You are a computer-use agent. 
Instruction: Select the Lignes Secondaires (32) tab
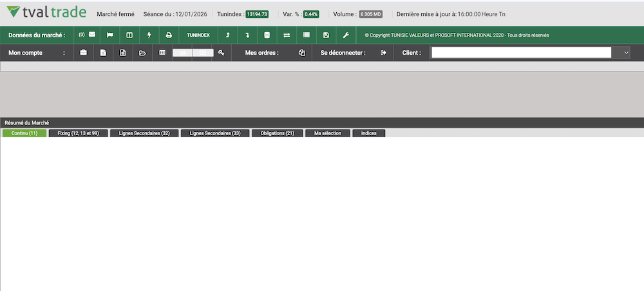pyautogui.click(x=144, y=133)
